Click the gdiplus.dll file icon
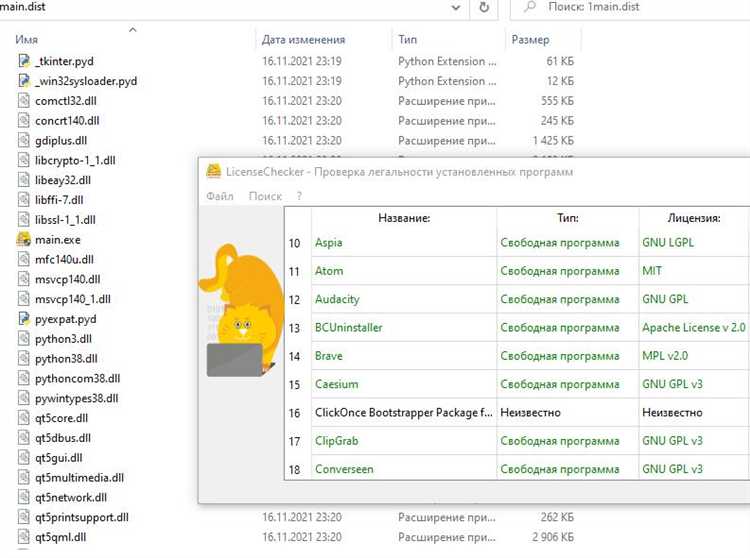The image size is (750, 558). click(x=24, y=141)
